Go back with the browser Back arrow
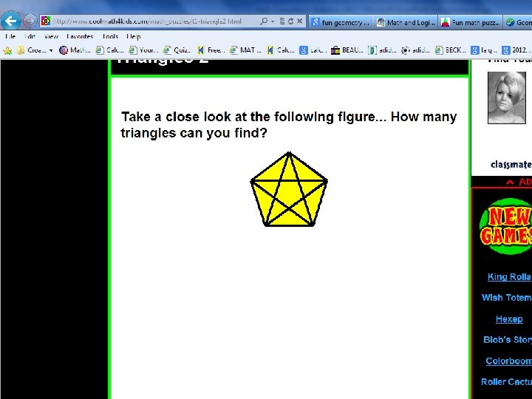 click(x=10, y=21)
